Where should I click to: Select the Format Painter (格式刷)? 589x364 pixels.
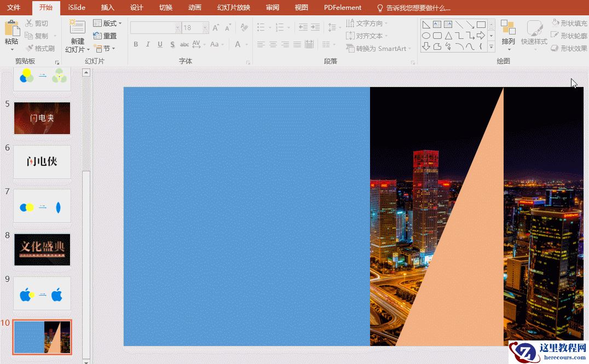[40, 49]
